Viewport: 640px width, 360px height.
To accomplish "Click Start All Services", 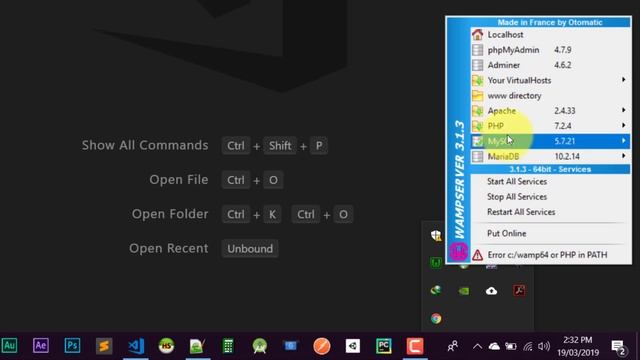I will pos(517,182).
